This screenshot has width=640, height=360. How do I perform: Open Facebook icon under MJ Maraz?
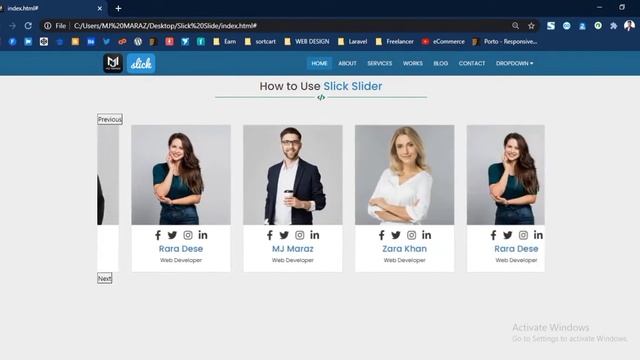[270, 235]
